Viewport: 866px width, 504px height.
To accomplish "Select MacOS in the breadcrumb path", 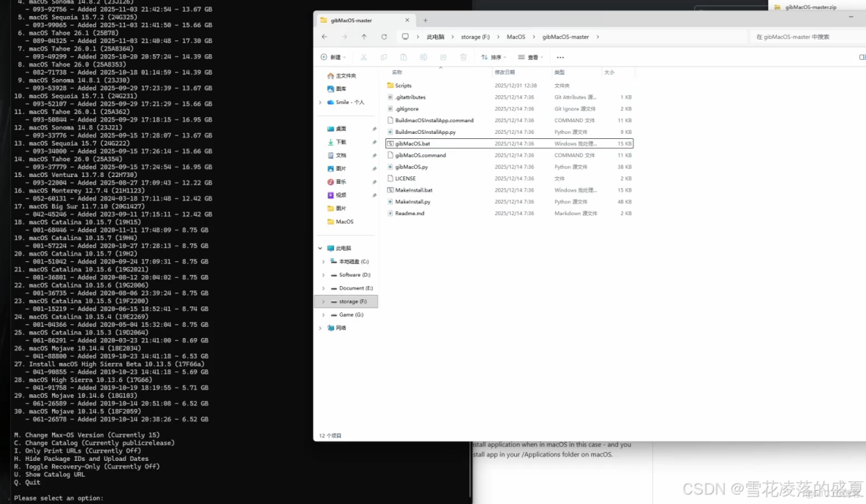I will [516, 37].
